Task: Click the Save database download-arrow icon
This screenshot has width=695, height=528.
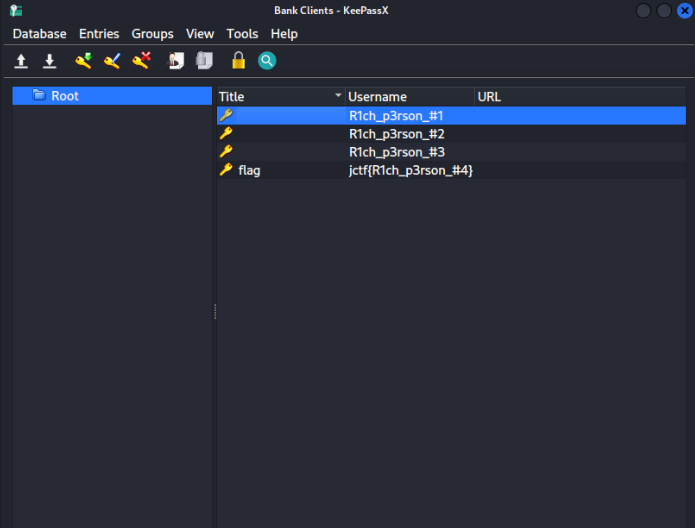Action: [49, 61]
